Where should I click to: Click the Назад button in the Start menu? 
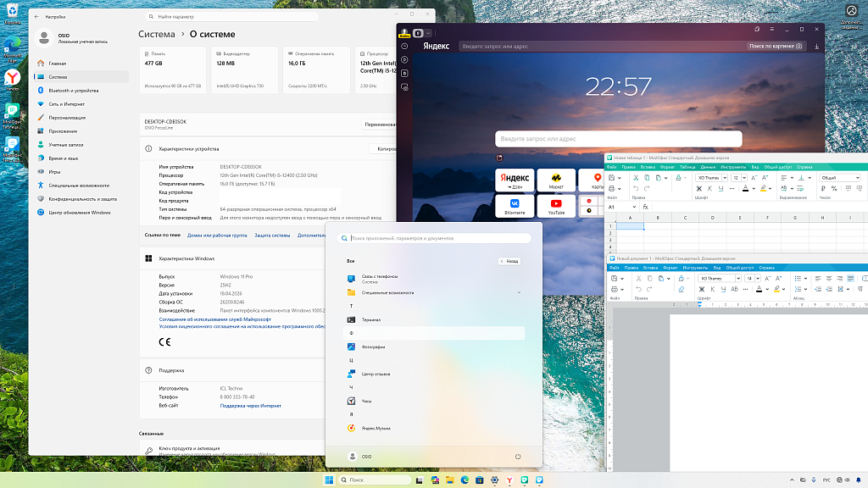click(x=509, y=261)
